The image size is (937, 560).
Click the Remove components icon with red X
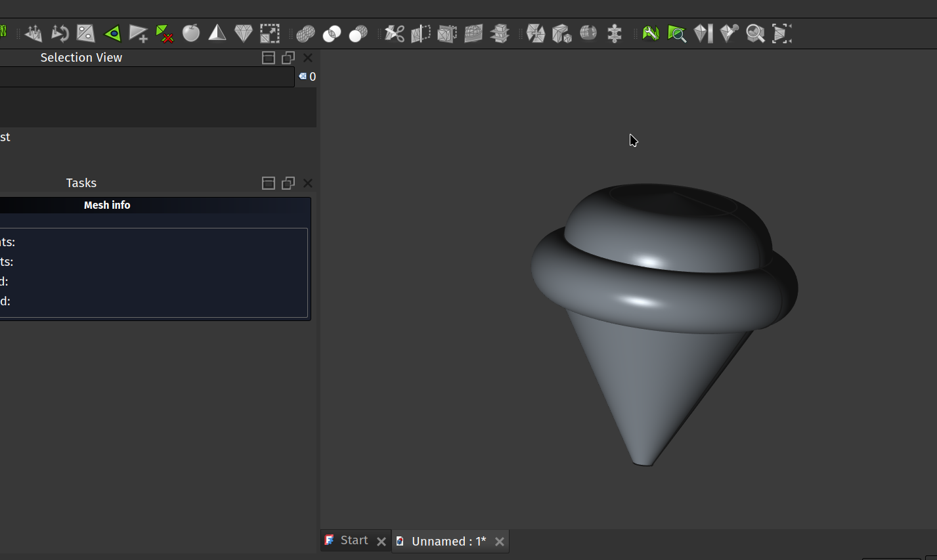165,33
